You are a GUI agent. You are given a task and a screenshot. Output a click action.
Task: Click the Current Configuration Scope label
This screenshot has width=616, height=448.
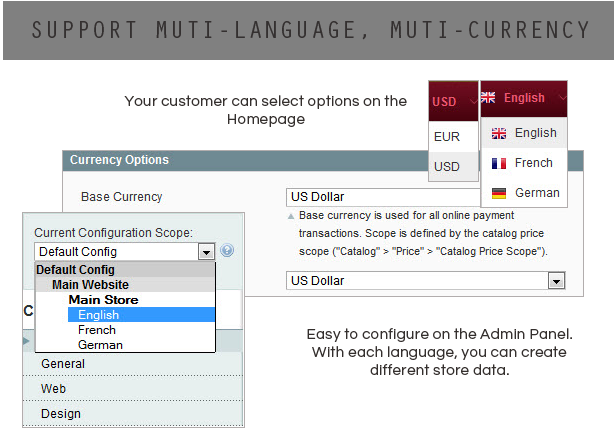coord(114,233)
